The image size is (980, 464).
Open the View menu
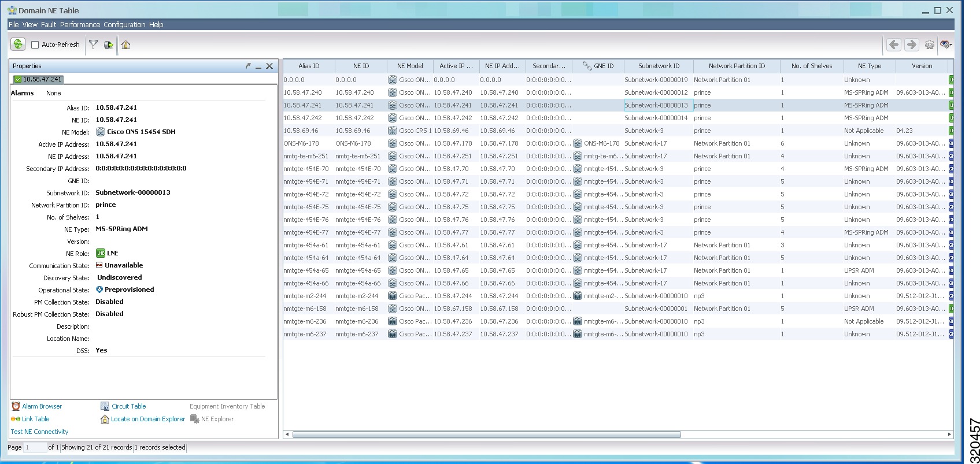30,25
